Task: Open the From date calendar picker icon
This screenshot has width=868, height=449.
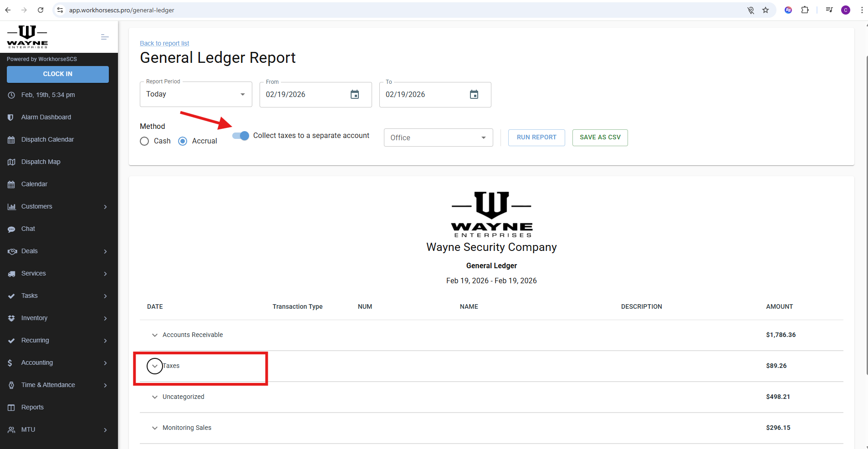Action: [x=355, y=95]
